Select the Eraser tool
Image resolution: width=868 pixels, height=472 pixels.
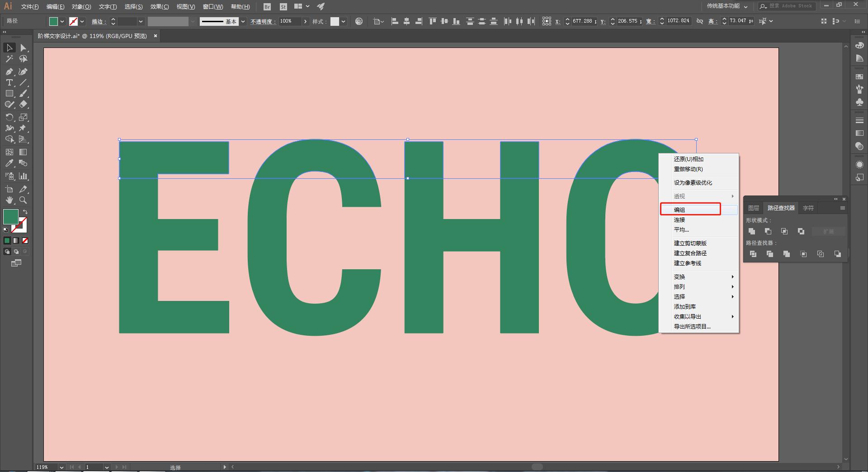24,104
